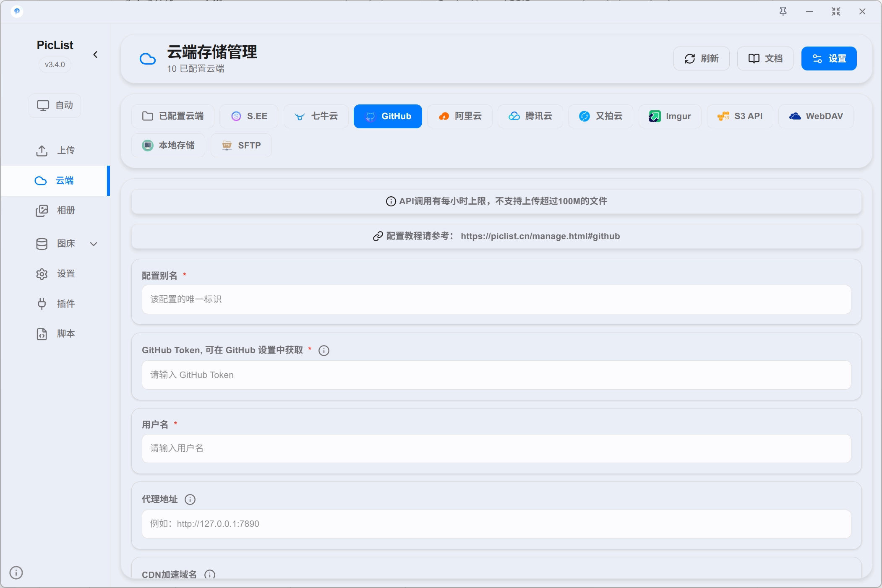This screenshot has width=882, height=588.
Task: Click the 10 已配置云端 subtitle text
Action: (196, 69)
